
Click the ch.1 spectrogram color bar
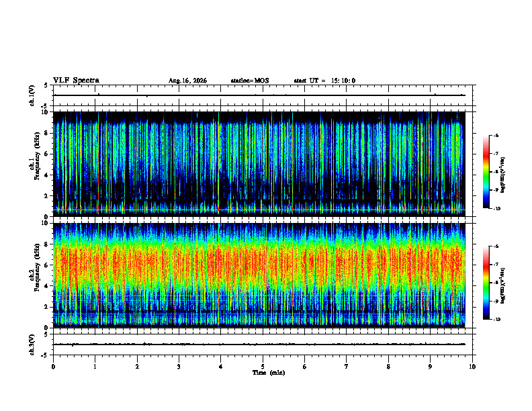pyautogui.click(x=486, y=172)
